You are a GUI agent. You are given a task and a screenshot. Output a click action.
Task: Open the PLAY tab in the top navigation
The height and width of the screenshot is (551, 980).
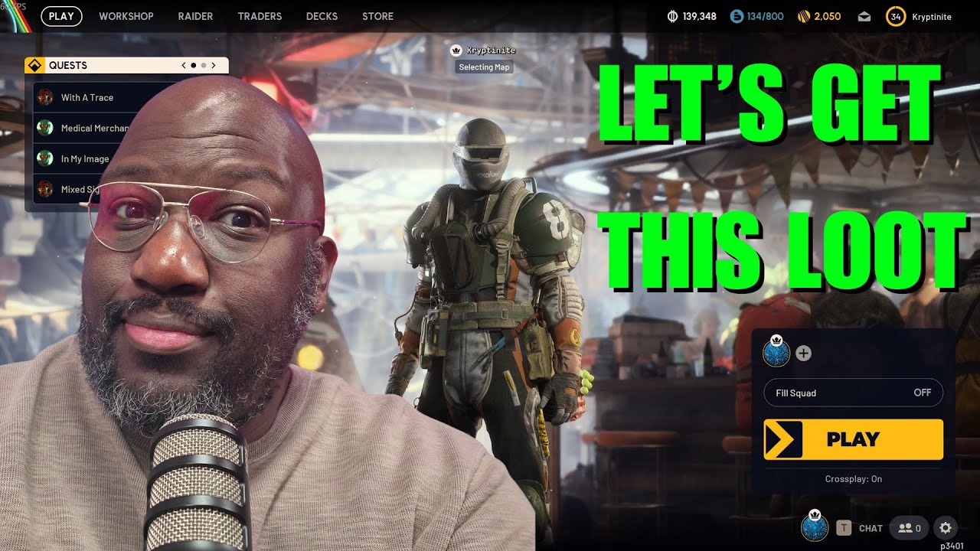(x=61, y=16)
